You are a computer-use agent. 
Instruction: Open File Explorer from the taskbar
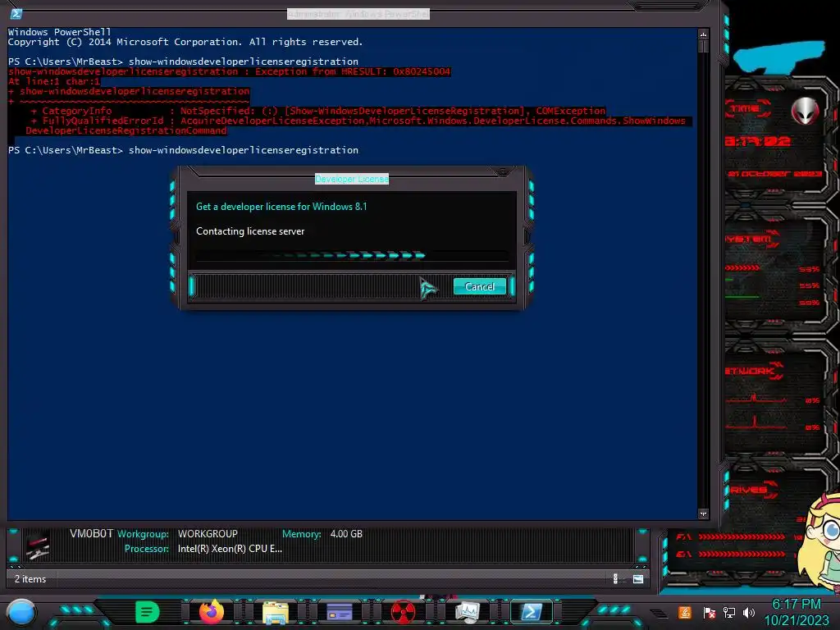(x=276, y=614)
